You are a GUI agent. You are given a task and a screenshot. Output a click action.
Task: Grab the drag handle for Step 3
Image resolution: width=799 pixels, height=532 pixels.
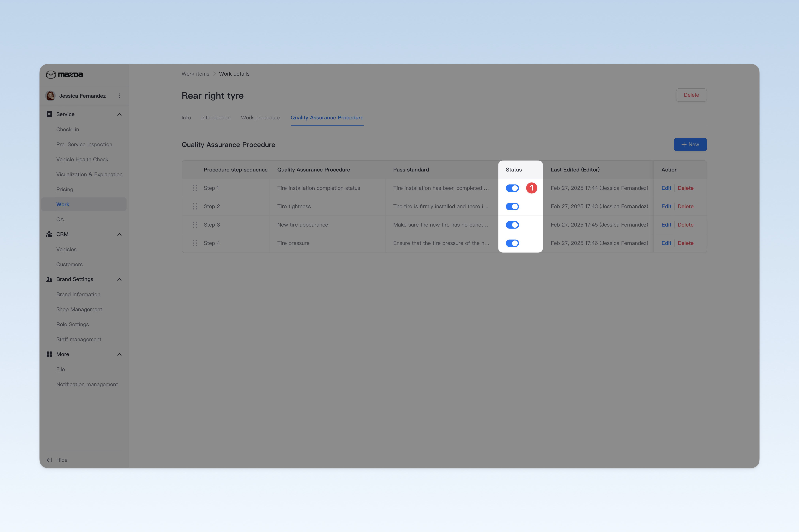[x=195, y=225]
